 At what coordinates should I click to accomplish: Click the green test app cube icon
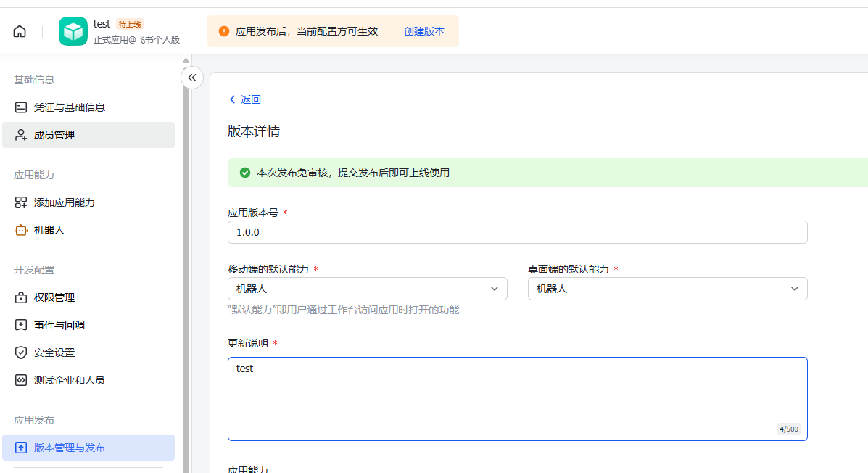point(73,31)
